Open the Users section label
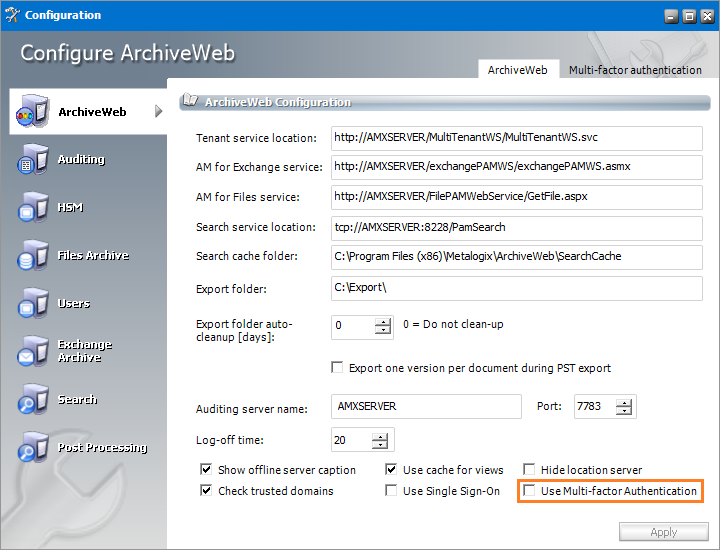The width and height of the screenshot is (720, 550). coord(73,303)
